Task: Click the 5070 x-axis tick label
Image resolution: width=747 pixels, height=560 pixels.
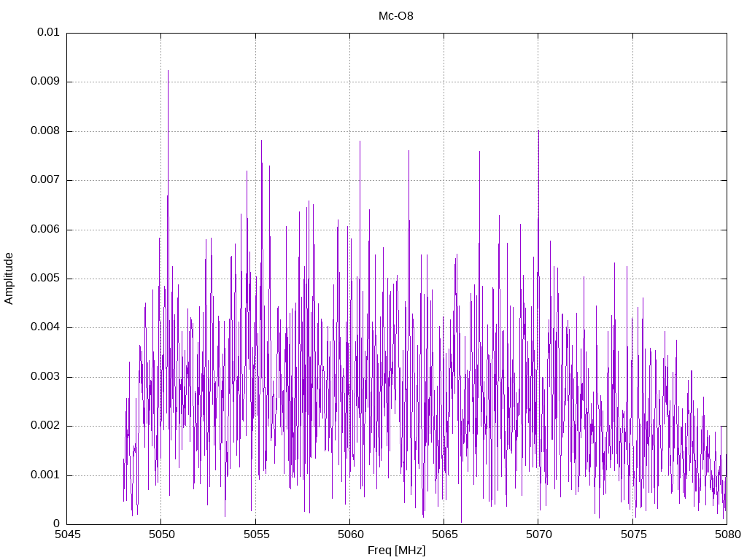Action: pos(539,534)
